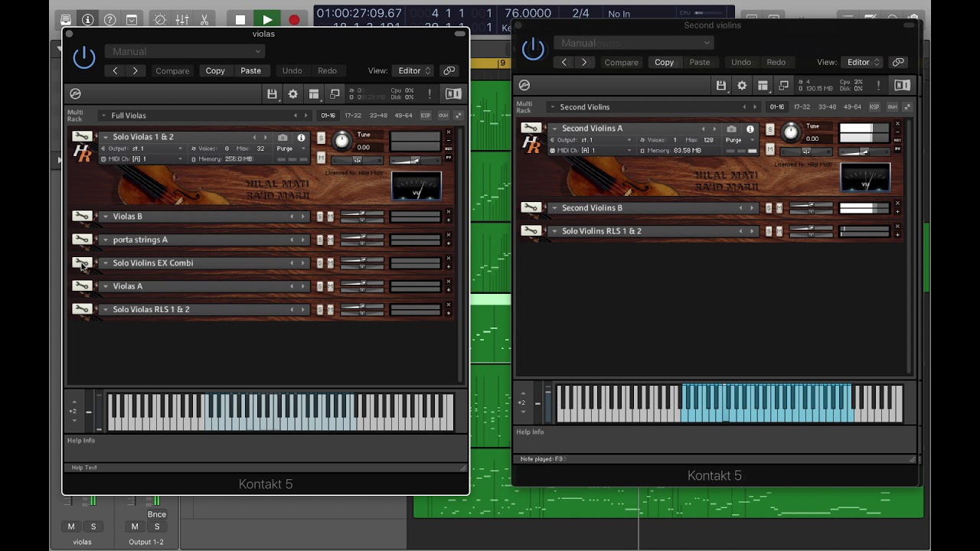This screenshot has height=551, width=980.
Task: Open options gear in violas Kontakt
Action: pyautogui.click(x=292, y=93)
